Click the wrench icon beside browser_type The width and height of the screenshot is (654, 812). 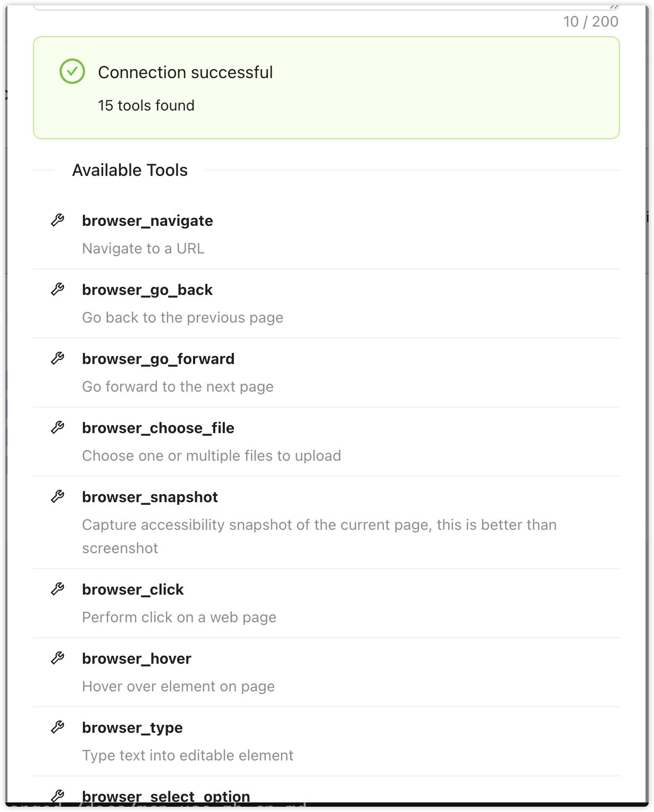click(x=57, y=727)
